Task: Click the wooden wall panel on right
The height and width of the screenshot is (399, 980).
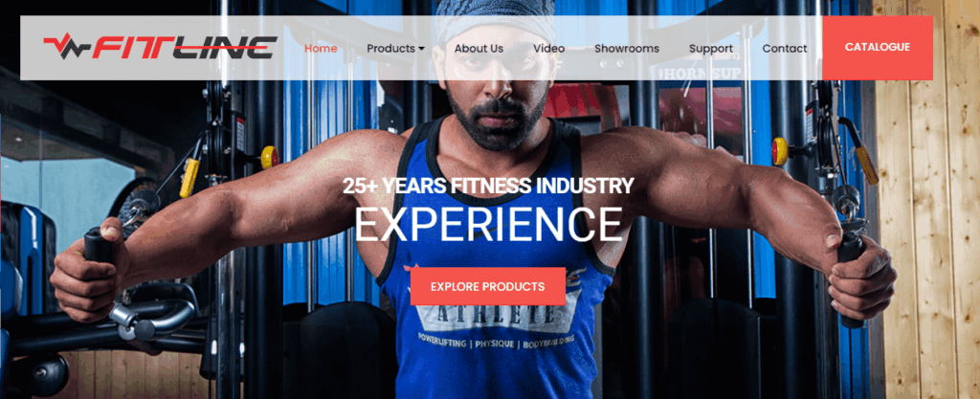Action: 927,206
